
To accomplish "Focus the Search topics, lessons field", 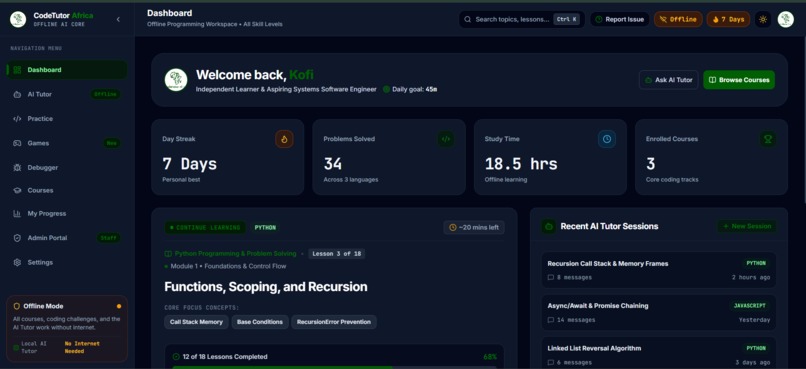I will (522, 20).
